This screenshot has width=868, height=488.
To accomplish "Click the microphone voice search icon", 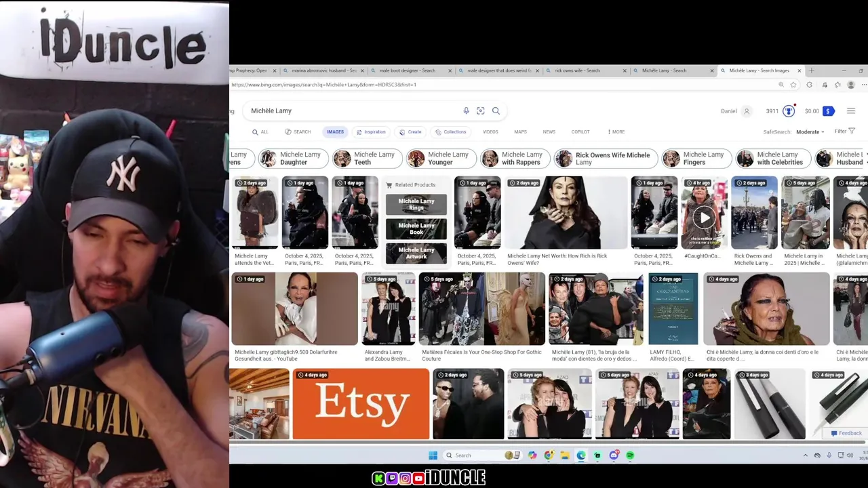I will pos(466,110).
